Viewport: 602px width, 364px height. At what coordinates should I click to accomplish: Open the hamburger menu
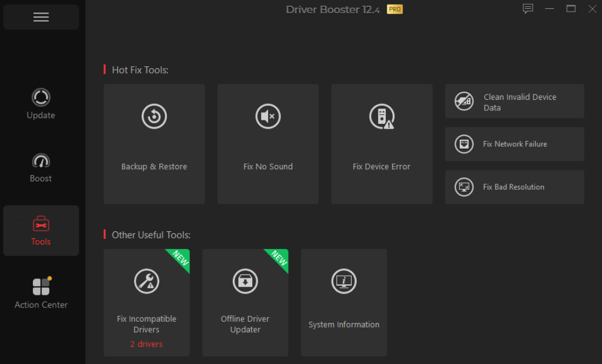[x=41, y=17]
